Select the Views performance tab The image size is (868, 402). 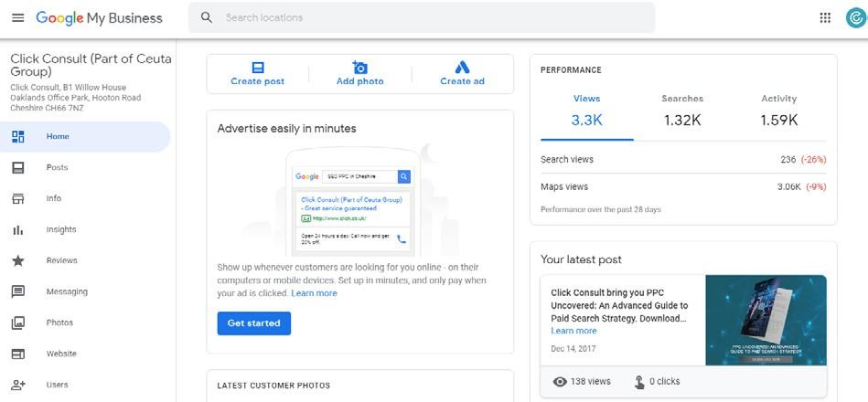(x=587, y=112)
